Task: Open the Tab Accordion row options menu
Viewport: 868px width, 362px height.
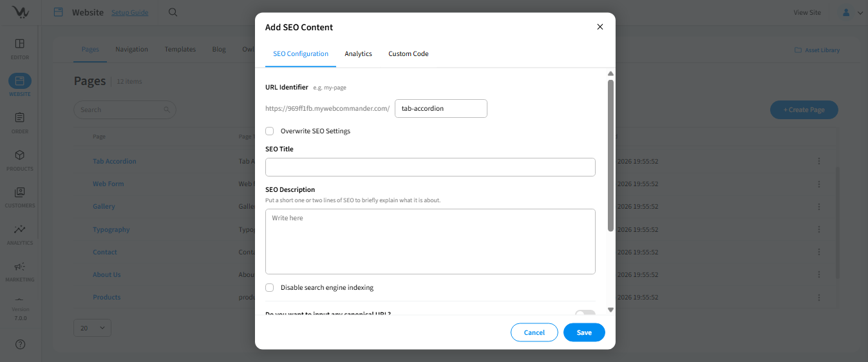Action: click(x=819, y=162)
